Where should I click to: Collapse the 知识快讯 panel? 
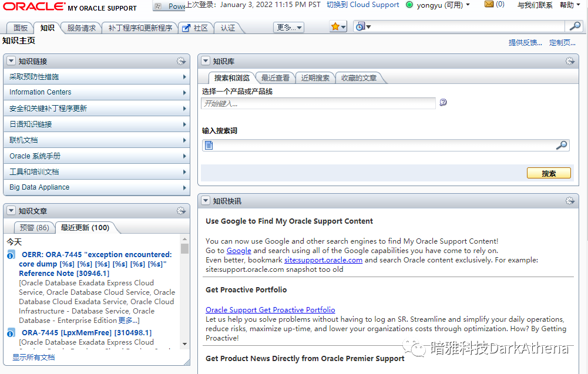point(206,200)
